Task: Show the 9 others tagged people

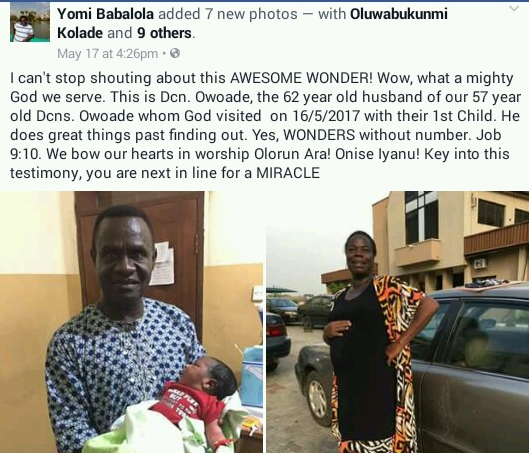Action: tap(165, 33)
